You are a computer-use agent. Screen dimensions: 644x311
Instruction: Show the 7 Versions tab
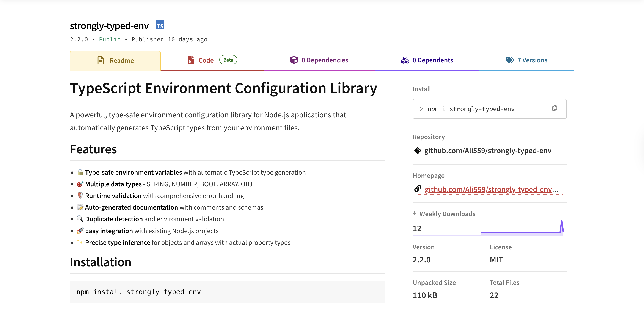pyautogui.click(x=532, y=60)
